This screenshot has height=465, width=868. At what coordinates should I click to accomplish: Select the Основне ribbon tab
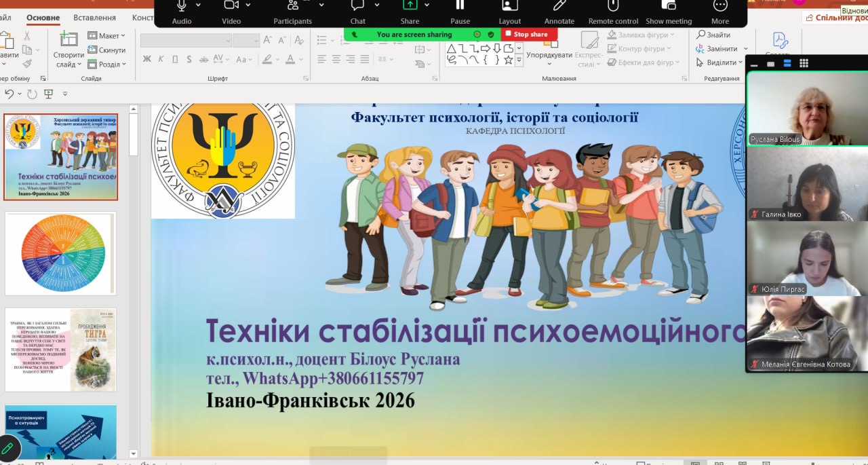click(43, 18)
